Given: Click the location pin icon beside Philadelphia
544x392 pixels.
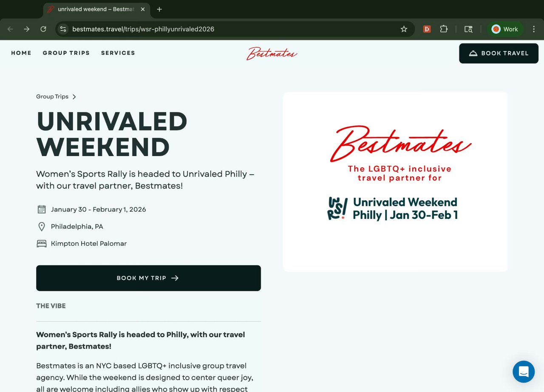Looking at the screenshot, I should (42, 227).
